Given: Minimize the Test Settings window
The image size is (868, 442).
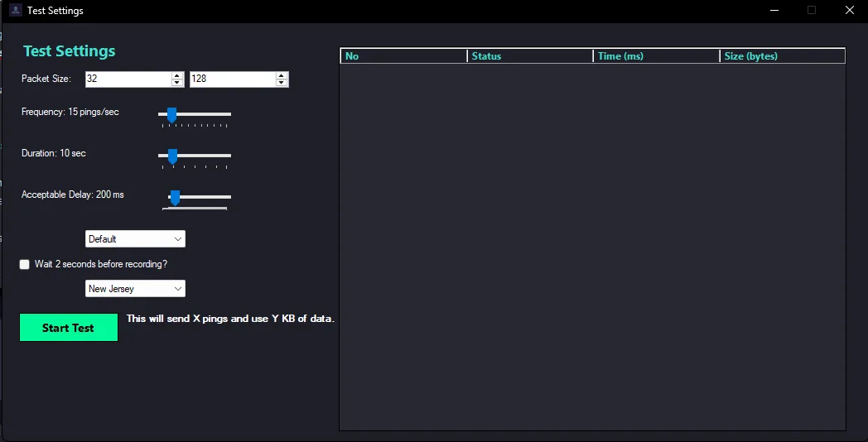Looking at the screenshot, I should pos(774,10).
